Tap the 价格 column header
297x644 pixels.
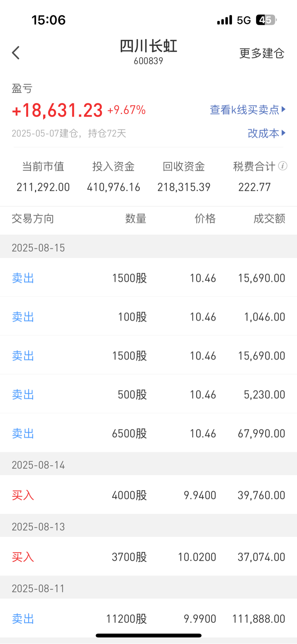[x=205, y=219]
